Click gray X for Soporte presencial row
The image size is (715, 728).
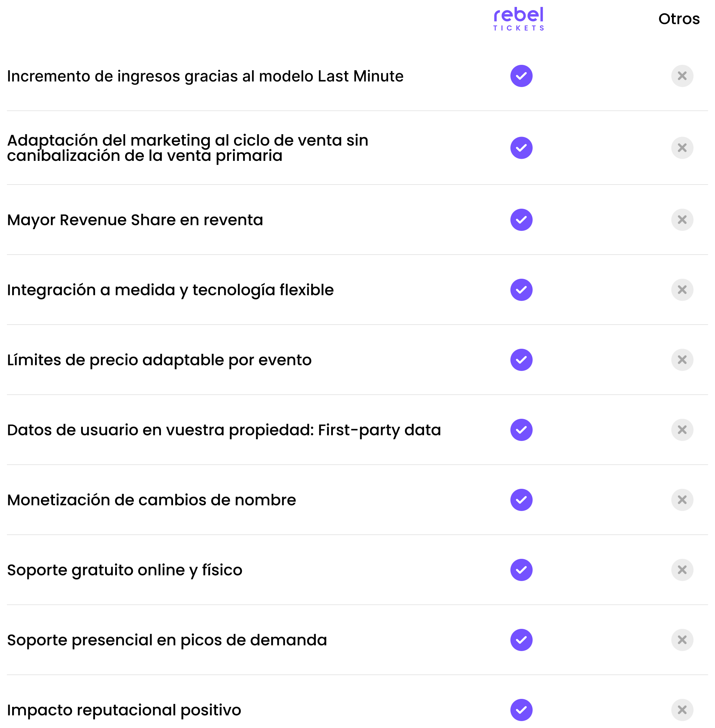[682, 640]
